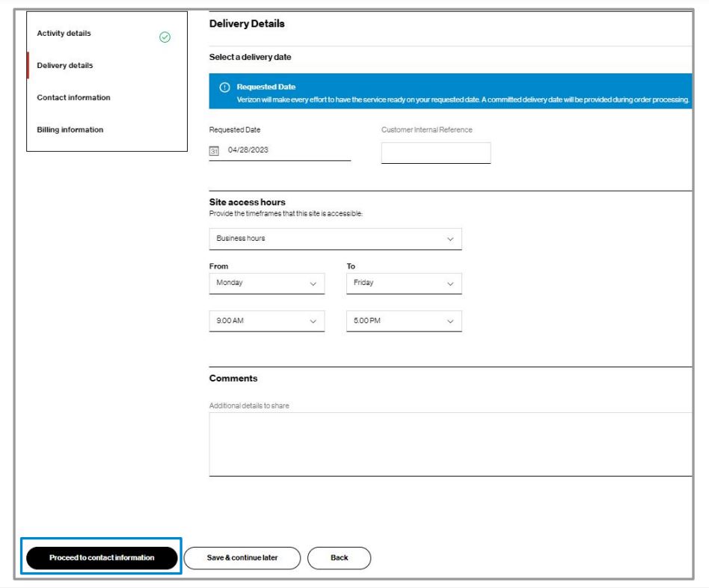Click the green checkmark next to Activity details
Screen dimensions: 709x588
coord(165,37)
